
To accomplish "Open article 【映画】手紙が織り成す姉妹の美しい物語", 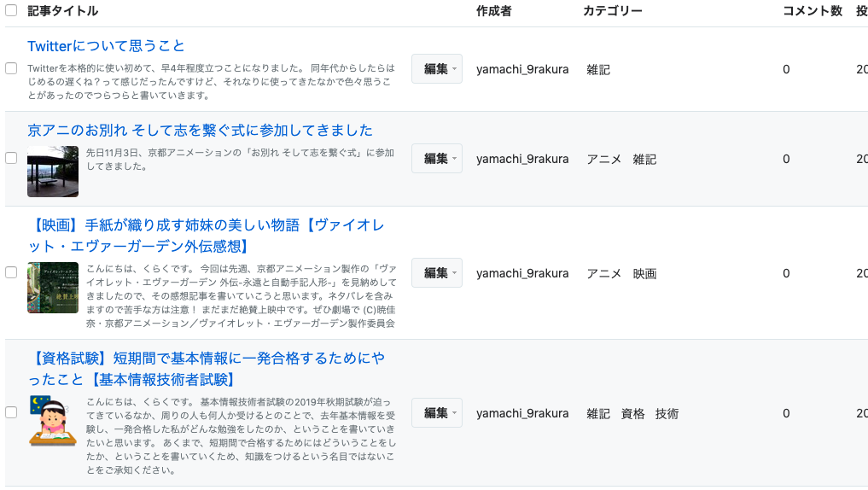I will 206,236.
